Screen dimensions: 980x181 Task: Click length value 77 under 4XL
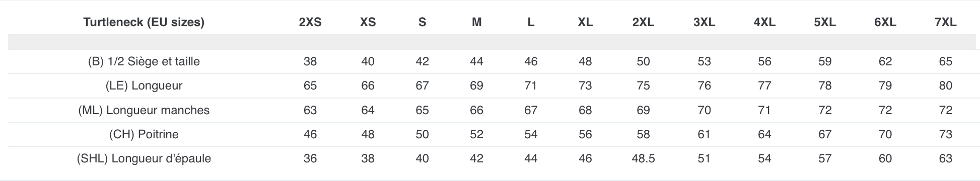[764, 85]
